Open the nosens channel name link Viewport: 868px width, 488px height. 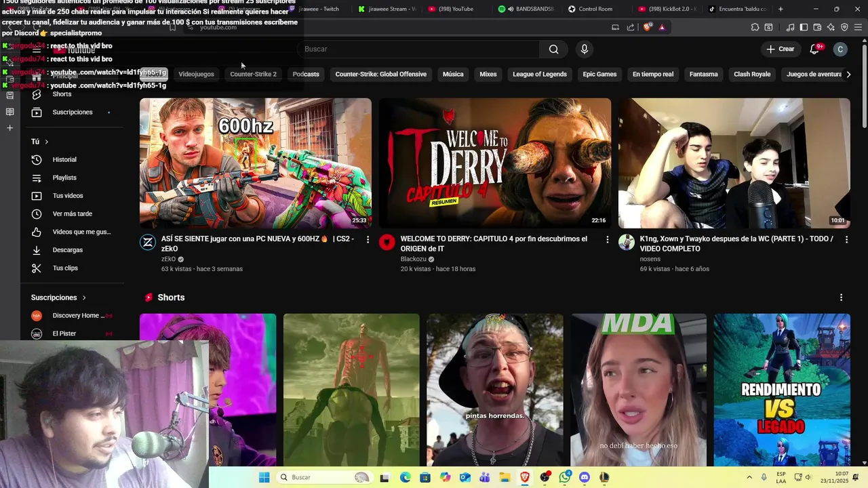point(650,259)
